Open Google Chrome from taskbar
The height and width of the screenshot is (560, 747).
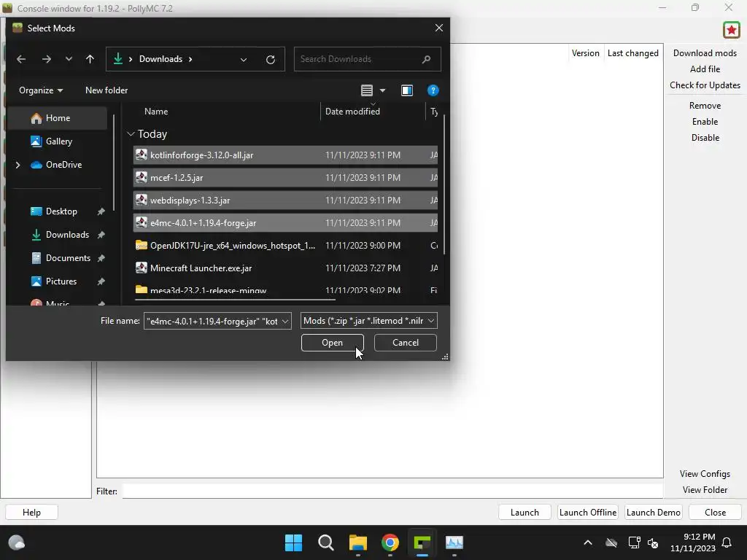point(390,542)
